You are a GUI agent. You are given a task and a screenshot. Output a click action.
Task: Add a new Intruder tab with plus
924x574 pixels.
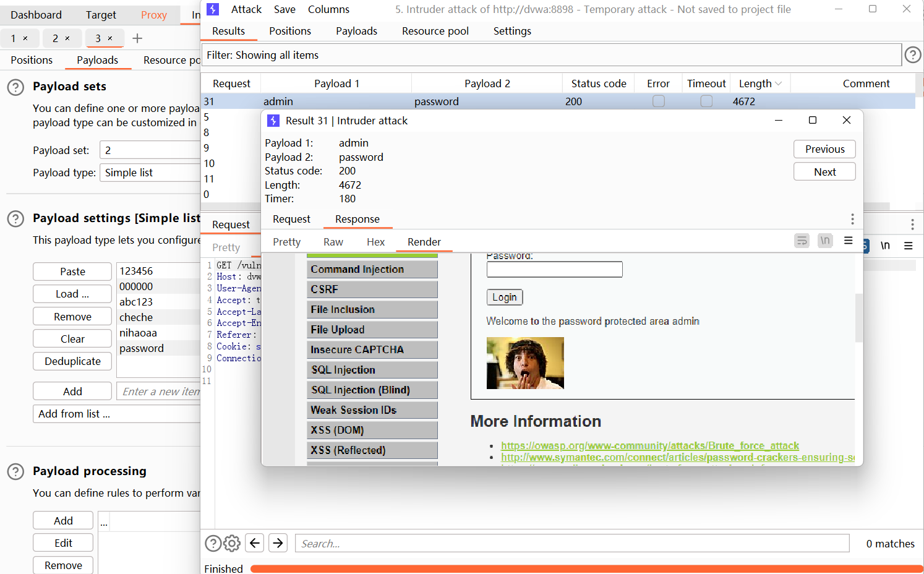click(137, 38)
